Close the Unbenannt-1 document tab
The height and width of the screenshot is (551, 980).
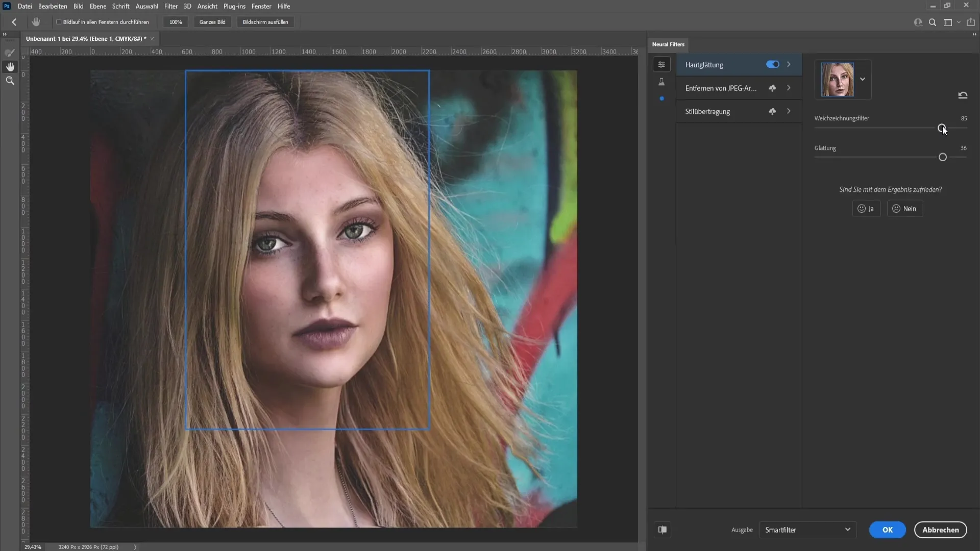coord(152,39)
